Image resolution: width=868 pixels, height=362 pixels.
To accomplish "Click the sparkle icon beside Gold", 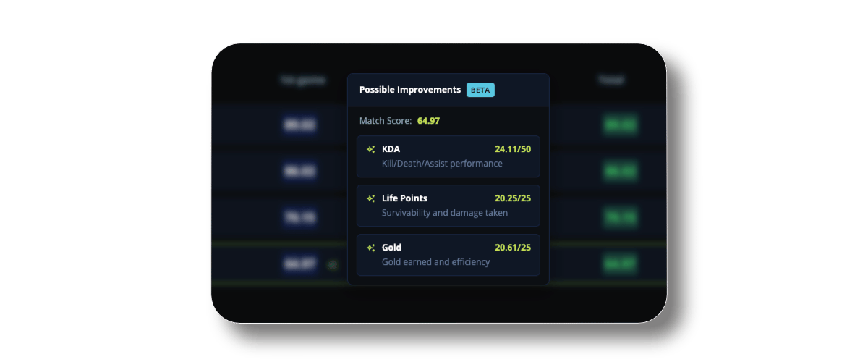I will pyautogui.click(x=370, y=248).
